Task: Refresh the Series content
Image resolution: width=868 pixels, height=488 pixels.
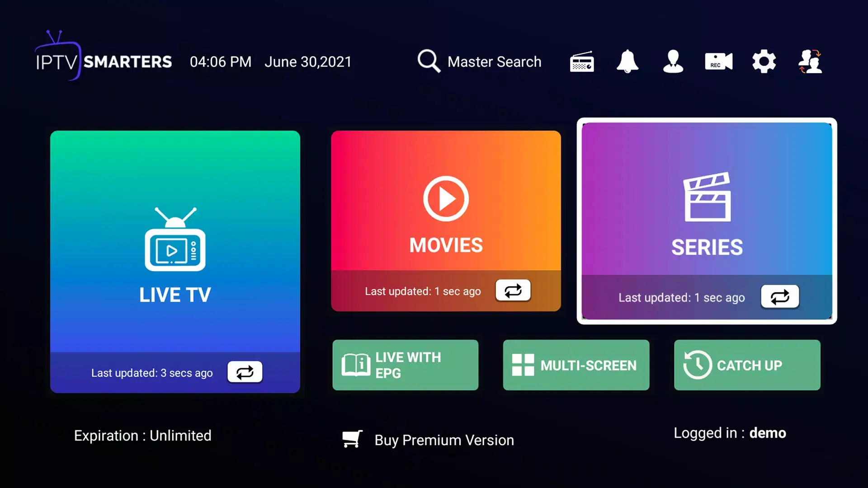Action: pos(779,297)
